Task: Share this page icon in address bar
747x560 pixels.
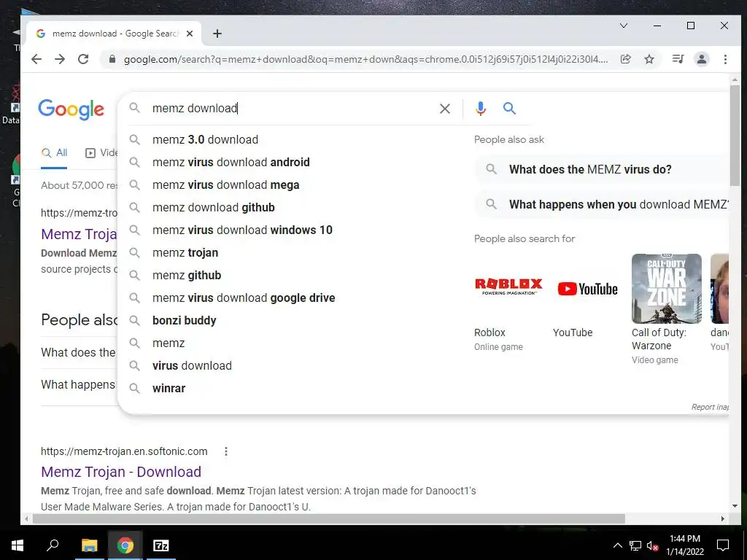Action: coord(625,59)
